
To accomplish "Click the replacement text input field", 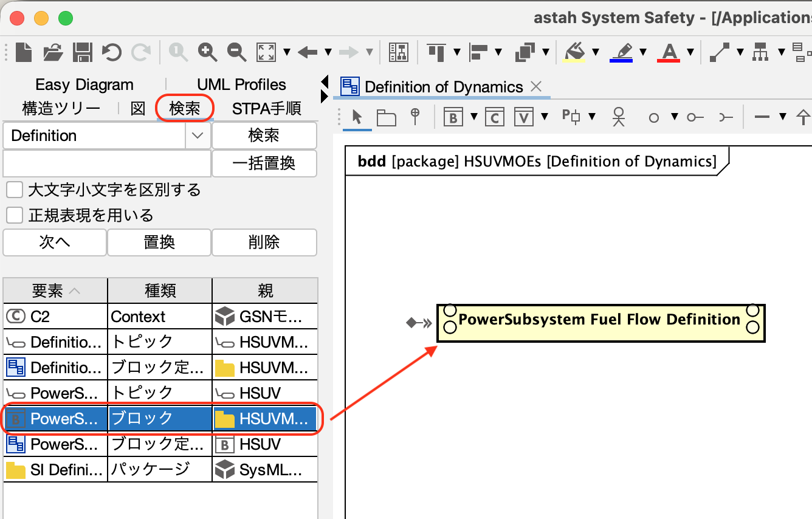I will pos(107,163).
